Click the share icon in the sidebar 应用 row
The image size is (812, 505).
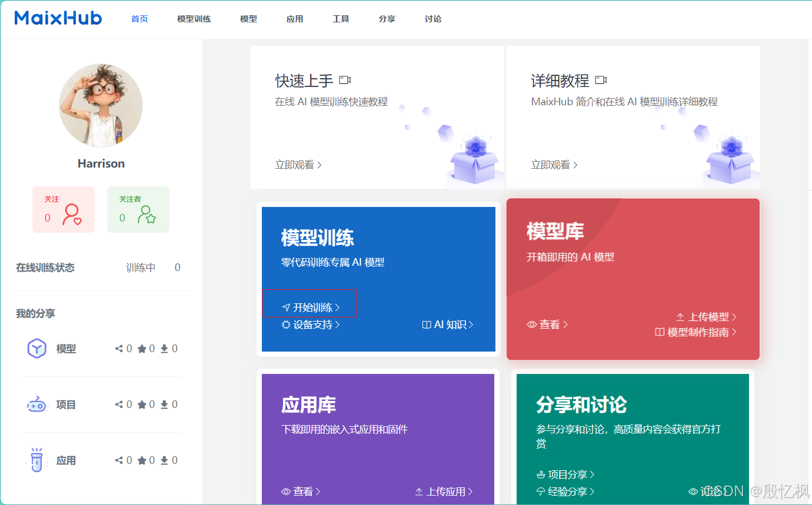pos(119,460)
